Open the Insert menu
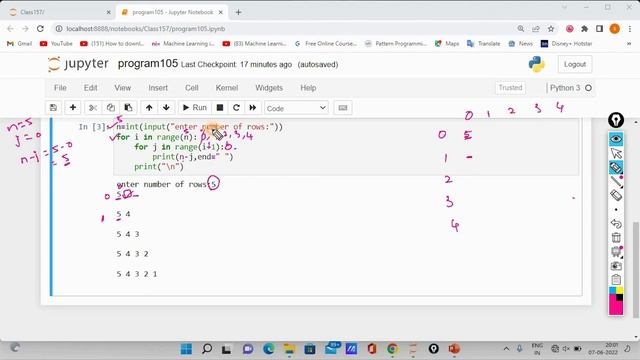Screen dimensions: 640x360 pyautogui.click(x=158, y=88)
